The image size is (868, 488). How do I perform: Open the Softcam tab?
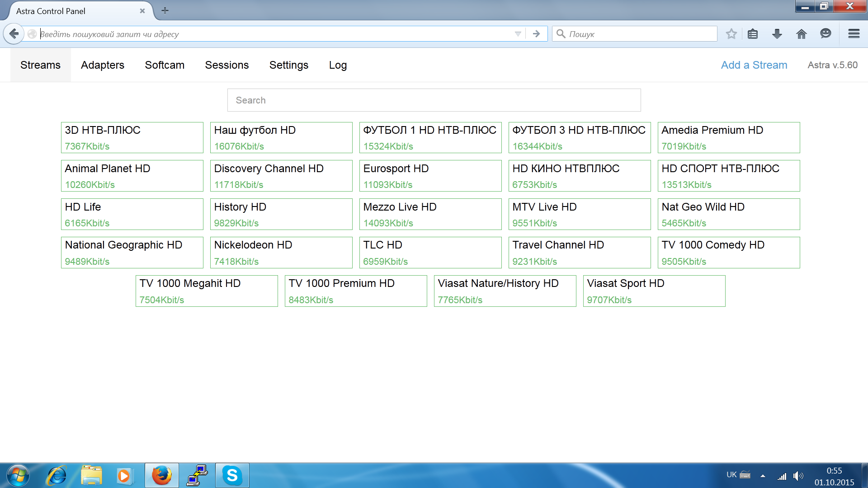[x=165, y=65]
